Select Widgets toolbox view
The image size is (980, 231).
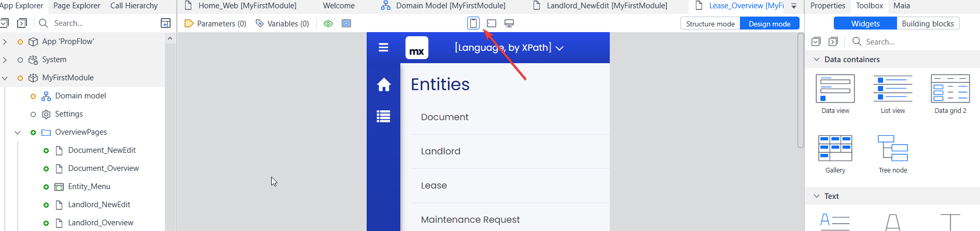coord(865,23)
